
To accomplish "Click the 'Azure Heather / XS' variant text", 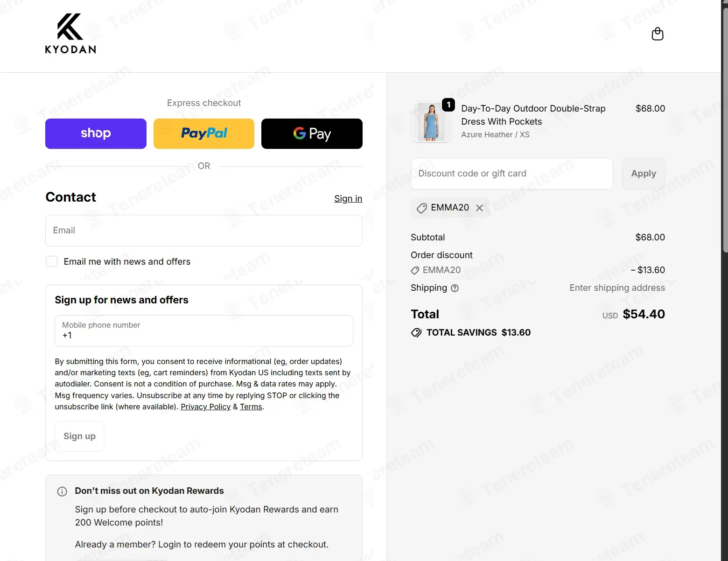I will click(495, 135).
